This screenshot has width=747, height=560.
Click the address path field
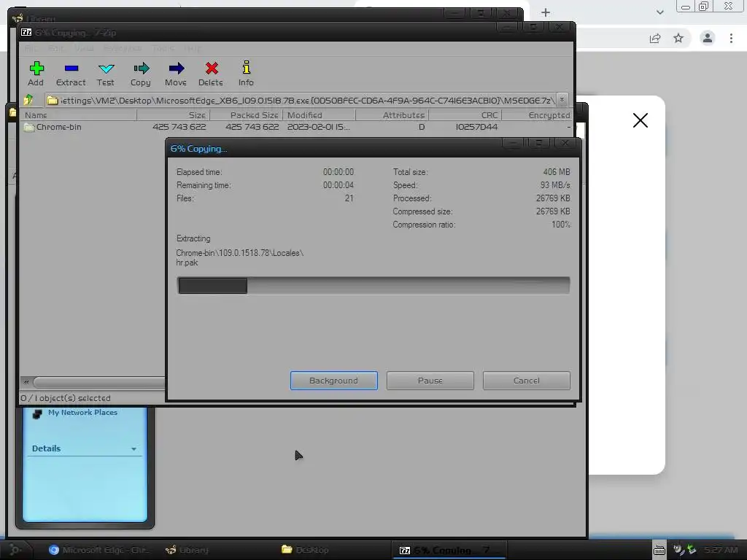(x=301, y=100)
